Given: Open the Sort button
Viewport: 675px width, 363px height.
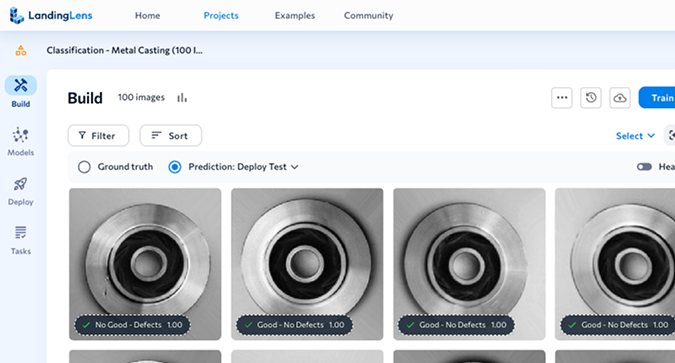Looking at the screenshot, I should click(x=170, y=136).
